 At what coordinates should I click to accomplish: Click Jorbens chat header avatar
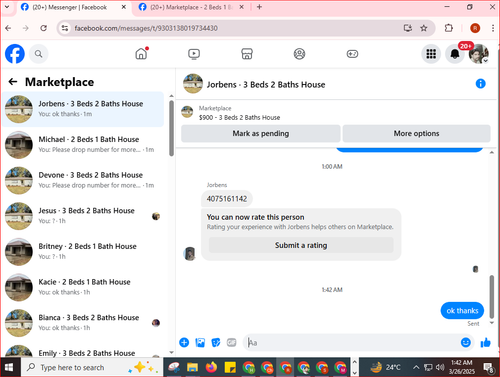click(x=193, y=84)
